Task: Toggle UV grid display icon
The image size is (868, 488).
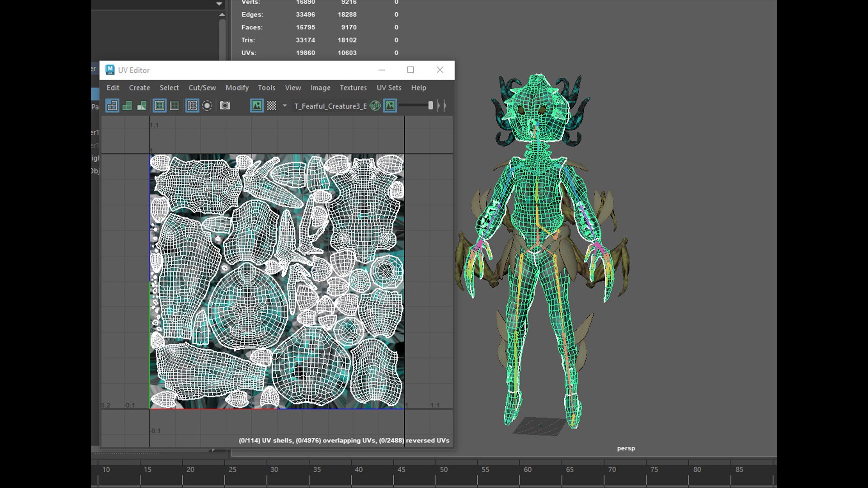Action: click(192, 106)
